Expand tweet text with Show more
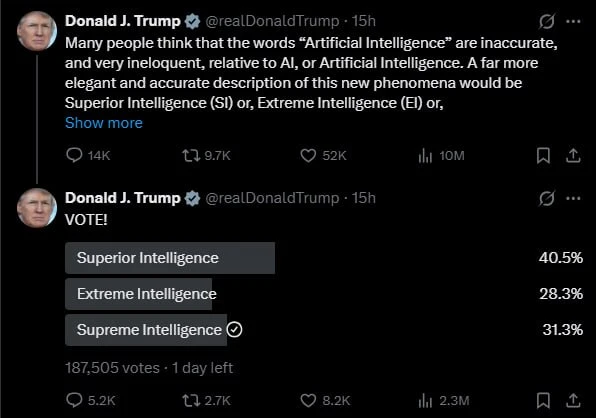The height and width of the screenshot is (418, 596). point(104,123)
